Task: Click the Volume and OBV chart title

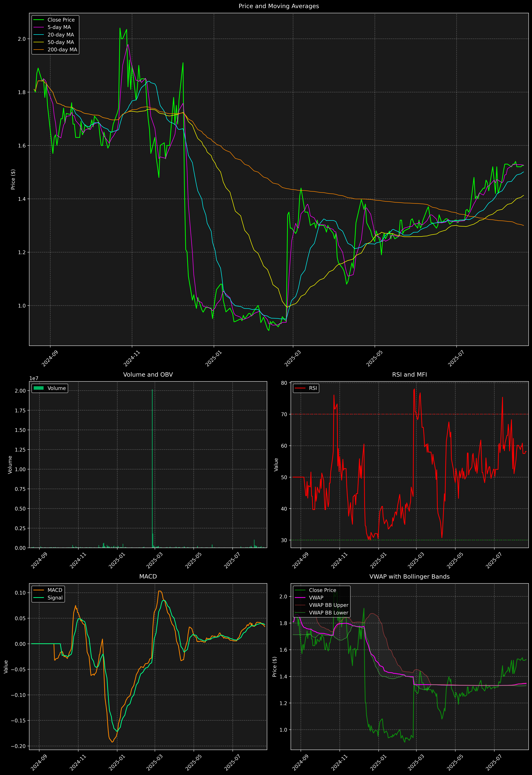Action: pos(148,374)
